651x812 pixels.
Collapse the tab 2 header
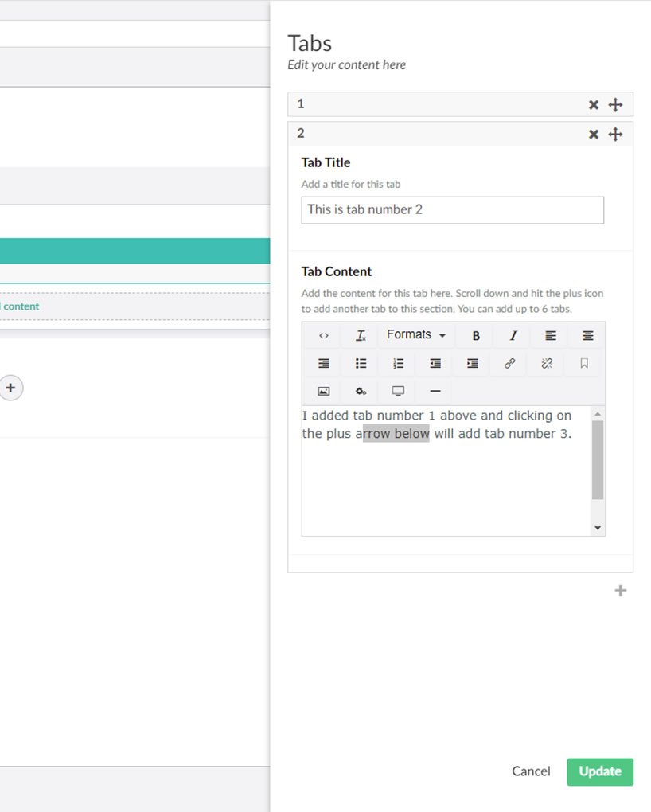pos(461,134)
